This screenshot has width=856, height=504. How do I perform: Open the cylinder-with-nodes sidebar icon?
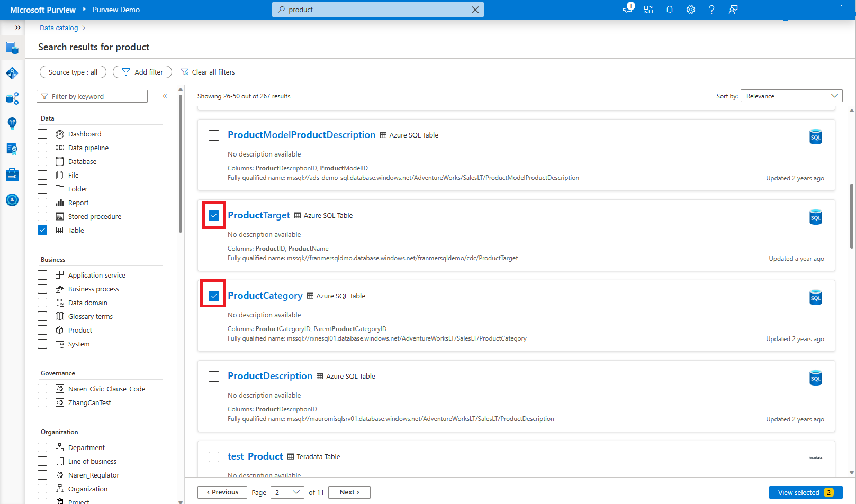click(x=12, y=98)
